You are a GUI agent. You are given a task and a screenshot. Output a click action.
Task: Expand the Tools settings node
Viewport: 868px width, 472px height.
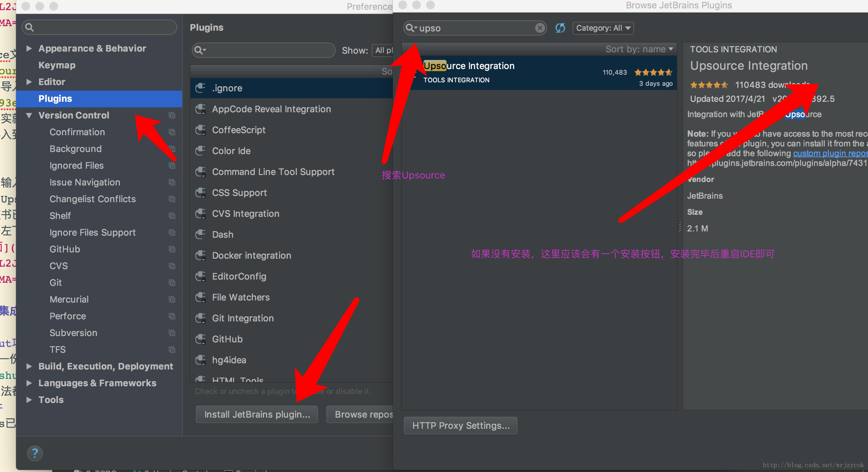(x=29, y=400)
